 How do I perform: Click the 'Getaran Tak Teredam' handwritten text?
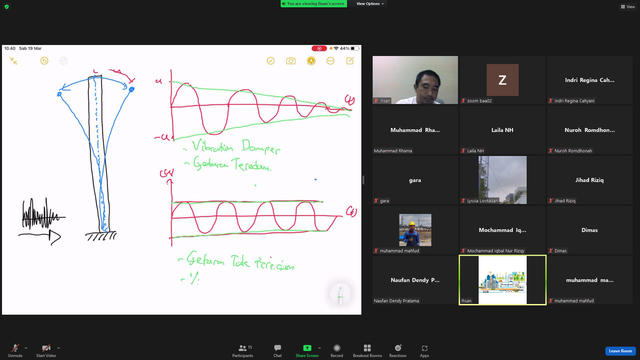pyautogui.click(x=240, y=261)
